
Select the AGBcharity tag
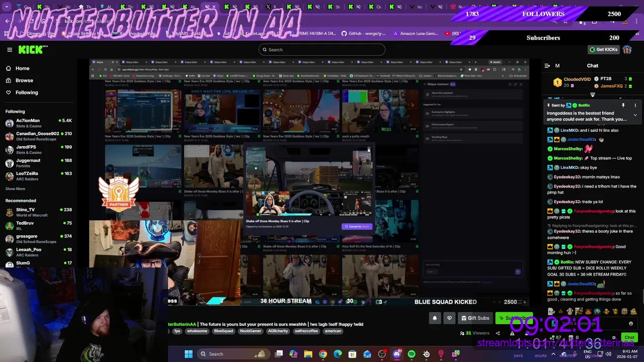(x=278, y=331)
